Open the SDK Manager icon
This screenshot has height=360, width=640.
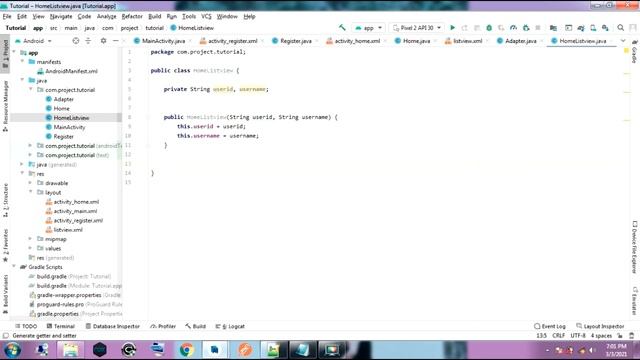point(605,28)
